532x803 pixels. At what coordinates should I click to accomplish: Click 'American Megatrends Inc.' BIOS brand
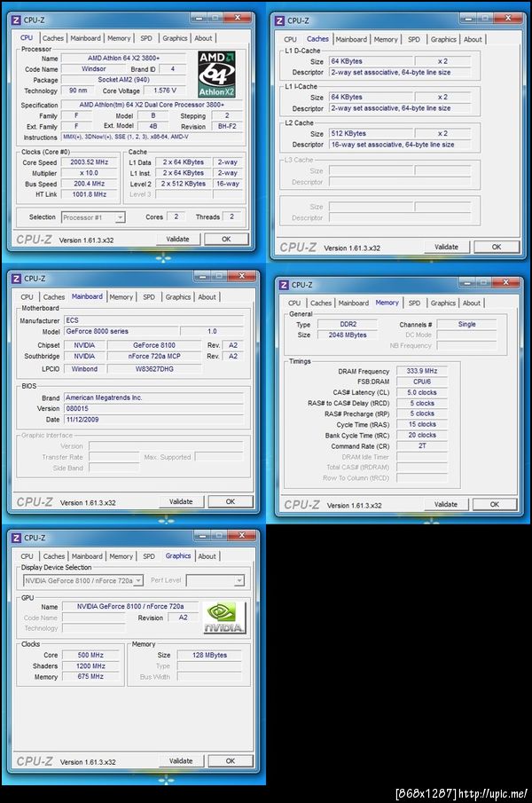(x=153, y=398)
